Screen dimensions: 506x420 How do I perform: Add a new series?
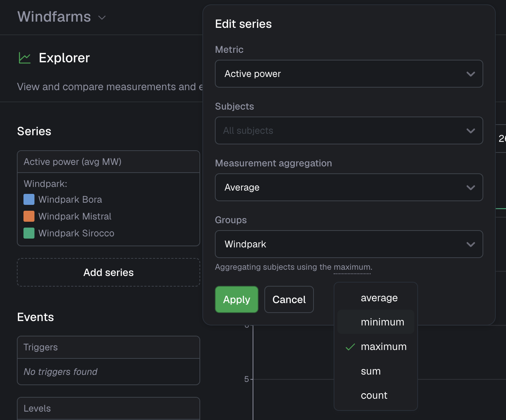[109, 272]
